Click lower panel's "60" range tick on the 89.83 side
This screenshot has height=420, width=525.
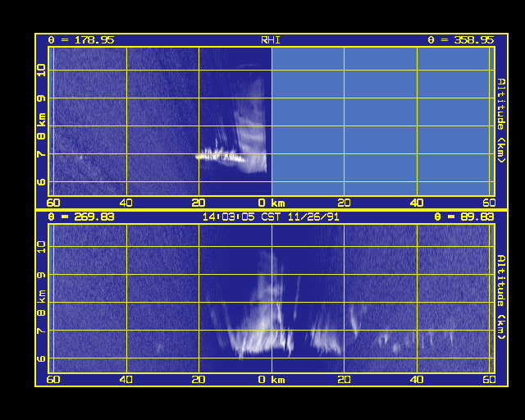pyautogui.click(x=489, y=380)
